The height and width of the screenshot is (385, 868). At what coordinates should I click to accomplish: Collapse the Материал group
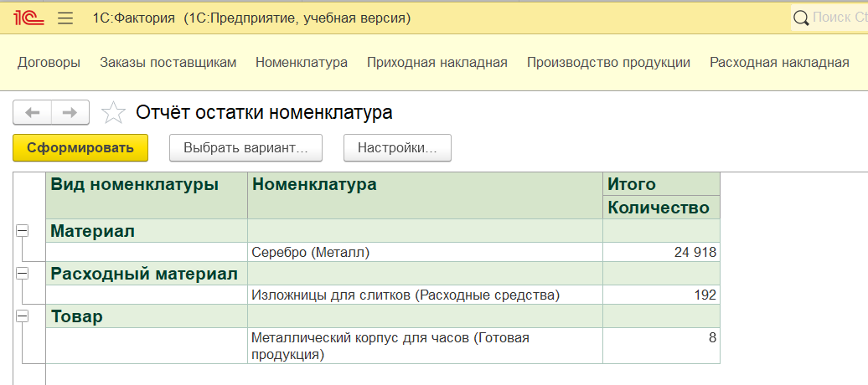[22, 231]
